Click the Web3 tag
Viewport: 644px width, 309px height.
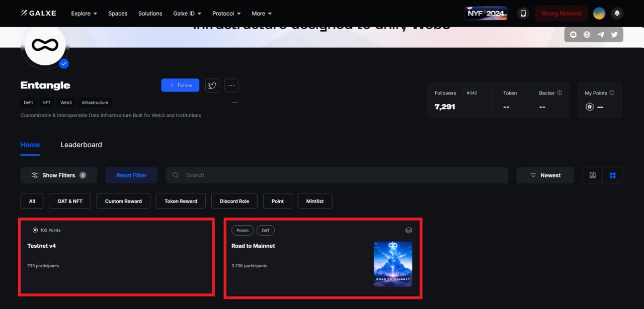pos(66,102)
